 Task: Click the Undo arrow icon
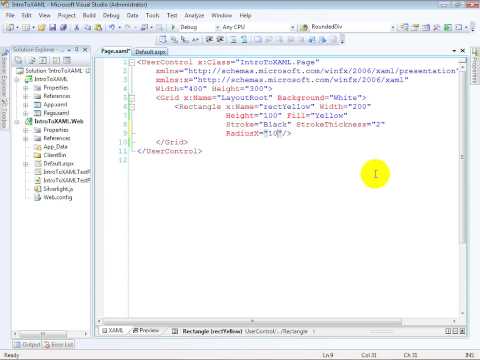112,27
